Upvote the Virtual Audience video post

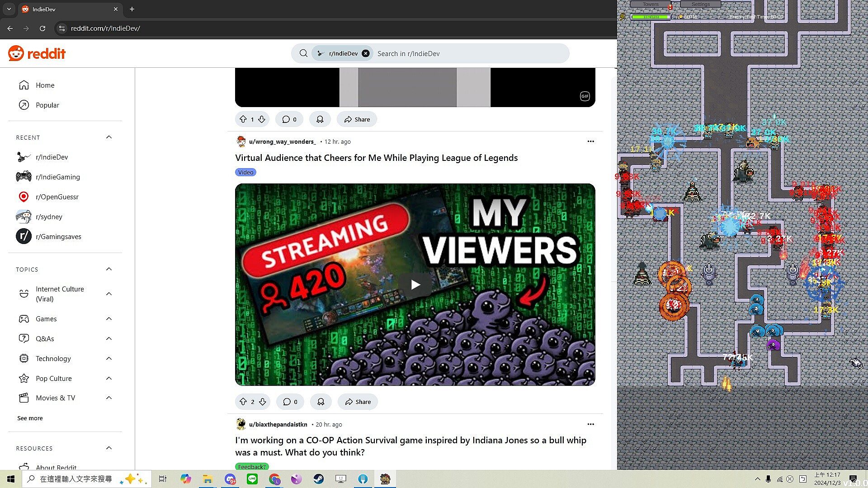tap(243, 402)
